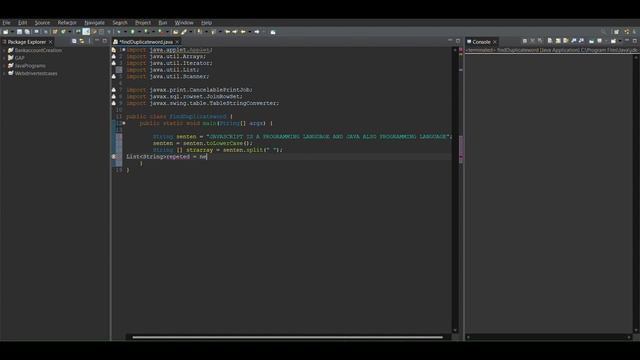Toggle the highlighted Mark Occurrences button
The height and width of the screenshot is (360, 640).
coord(86,32)
